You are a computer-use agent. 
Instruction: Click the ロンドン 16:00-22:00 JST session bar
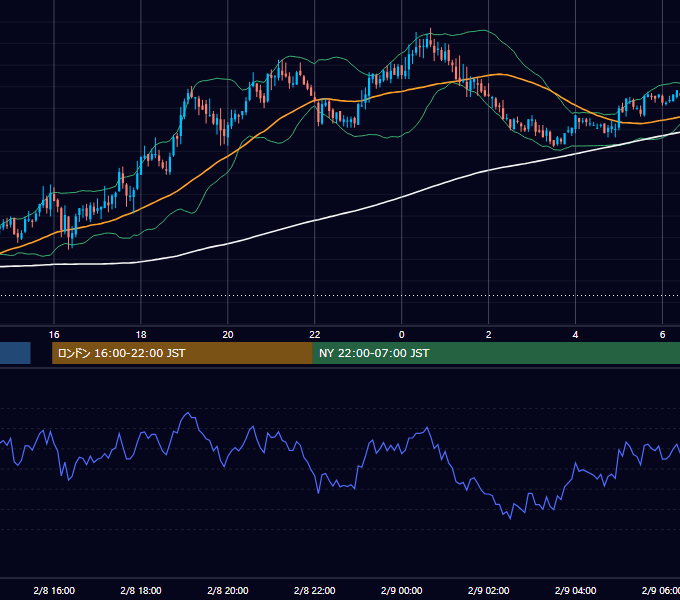(x=182, y=353)
